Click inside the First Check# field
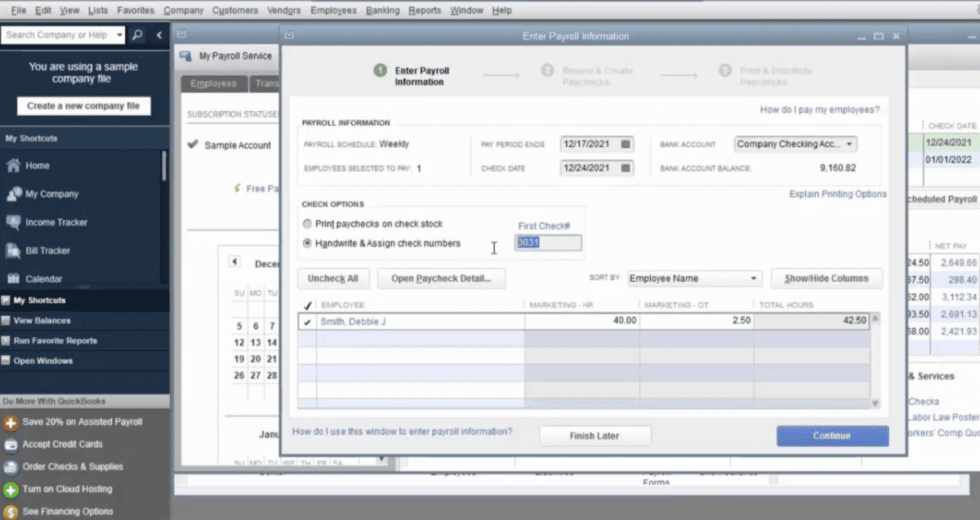Screen dimensions: 980x520 click(547, 242)
